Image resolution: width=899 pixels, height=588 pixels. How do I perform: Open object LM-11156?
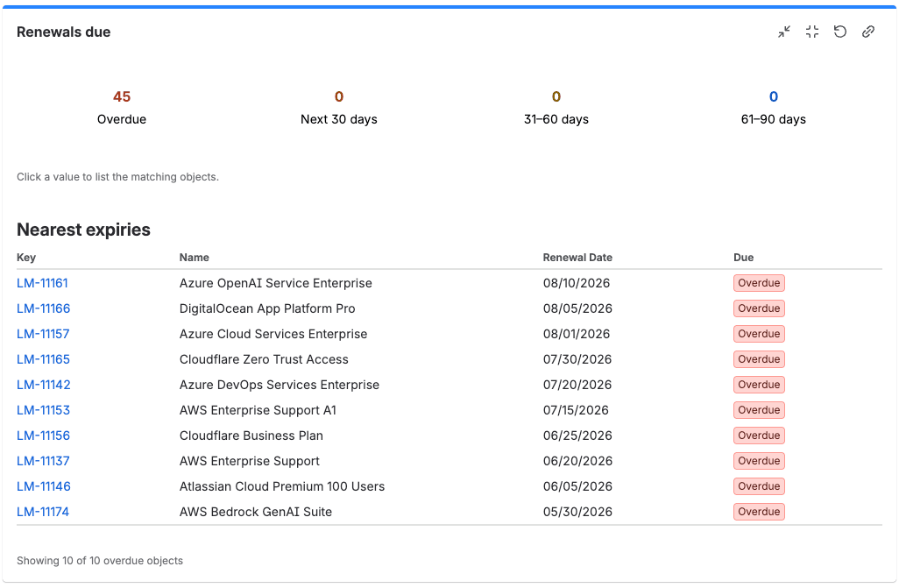click(44, 436)
